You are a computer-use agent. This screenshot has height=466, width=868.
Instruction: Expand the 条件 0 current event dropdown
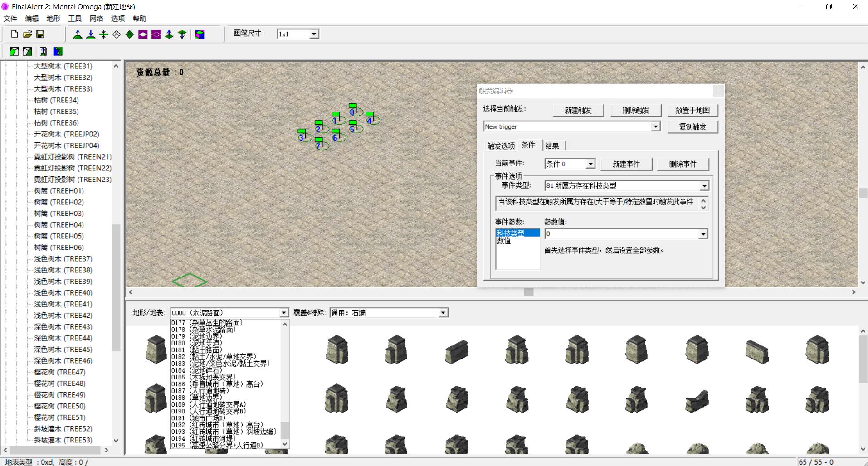590,164
